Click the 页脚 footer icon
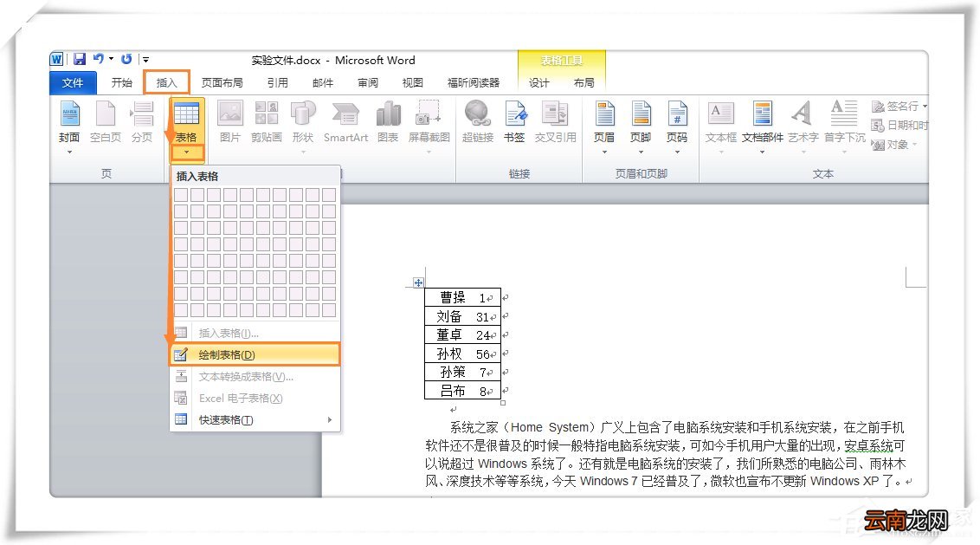Screen dimensions: 980x545 click(x=641, y=114)
